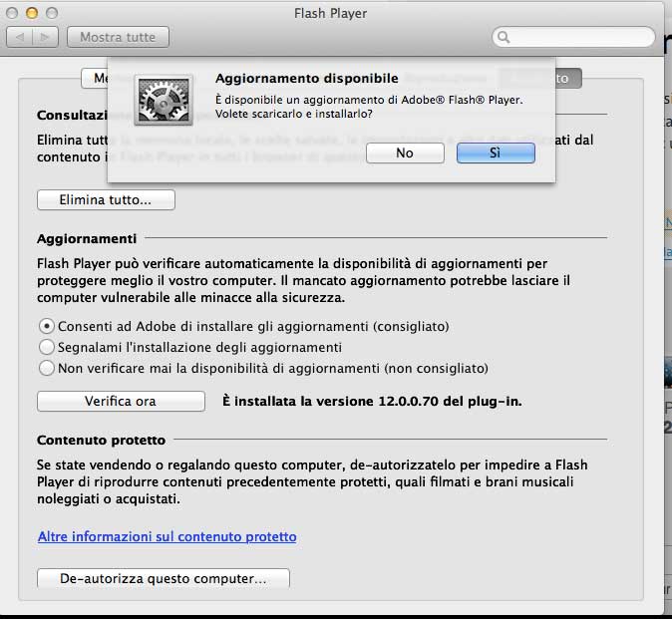
Task: Go back with the left arrow button
Action: click(20, 37)
